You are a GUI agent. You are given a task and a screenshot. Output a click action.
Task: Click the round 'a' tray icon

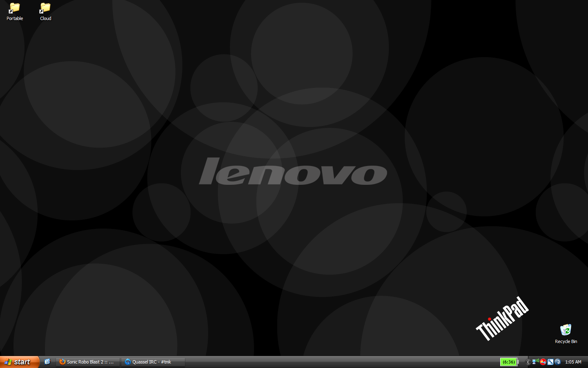[x=557, y=362]
